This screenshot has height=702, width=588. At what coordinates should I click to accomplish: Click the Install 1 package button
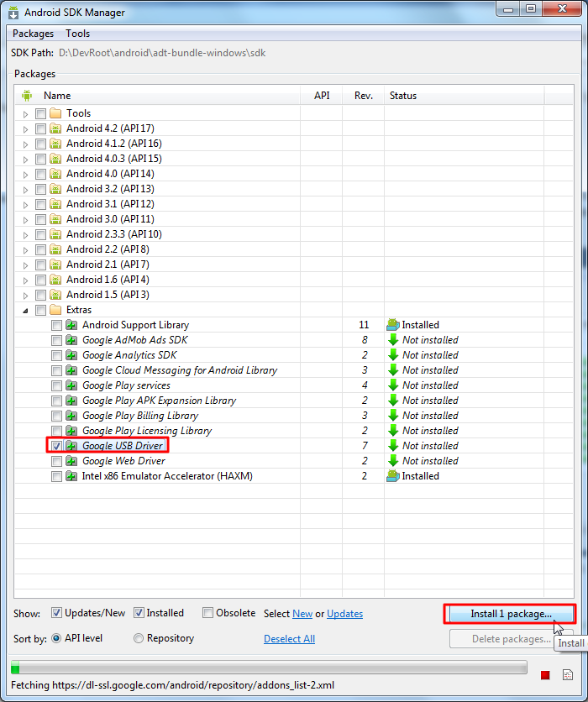[x=511, y=614]
